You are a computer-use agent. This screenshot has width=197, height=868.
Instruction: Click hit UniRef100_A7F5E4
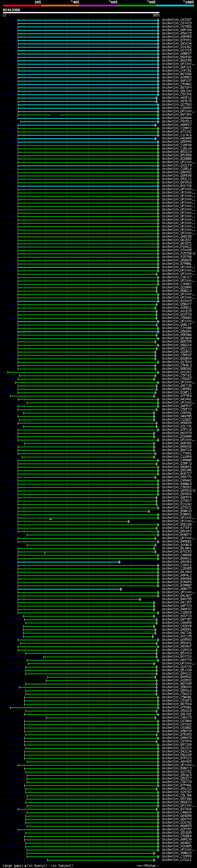[177, 396]
